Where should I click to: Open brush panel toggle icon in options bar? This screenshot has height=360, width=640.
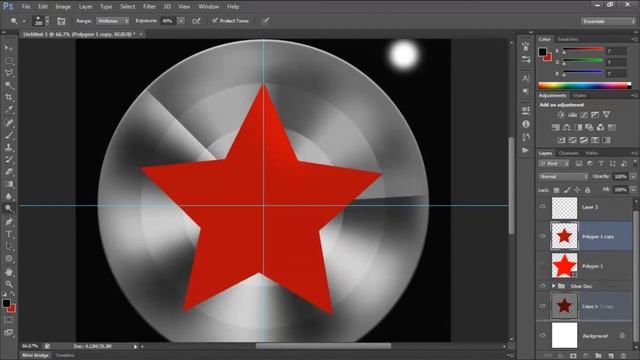(x=61, y=21)
